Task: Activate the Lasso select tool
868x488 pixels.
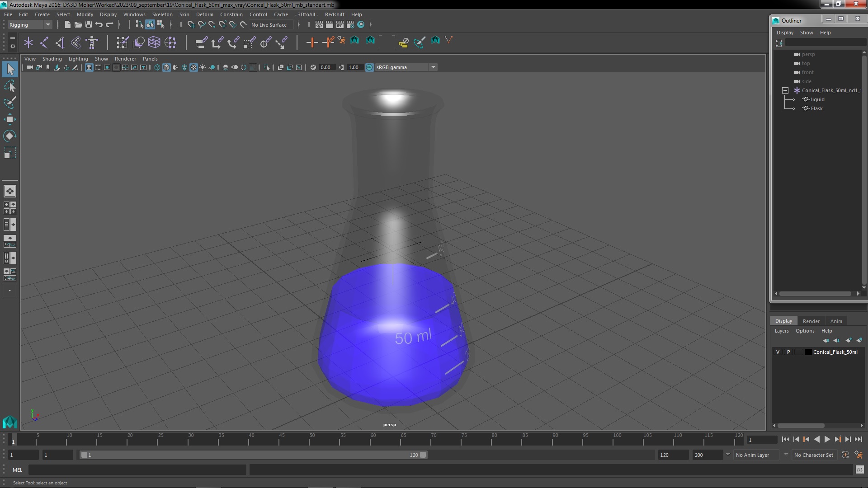Action: coord(10,86)
